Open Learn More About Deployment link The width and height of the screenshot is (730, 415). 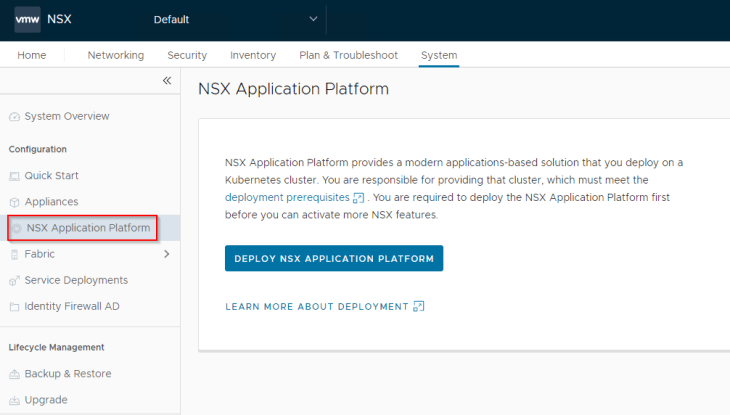317,306
